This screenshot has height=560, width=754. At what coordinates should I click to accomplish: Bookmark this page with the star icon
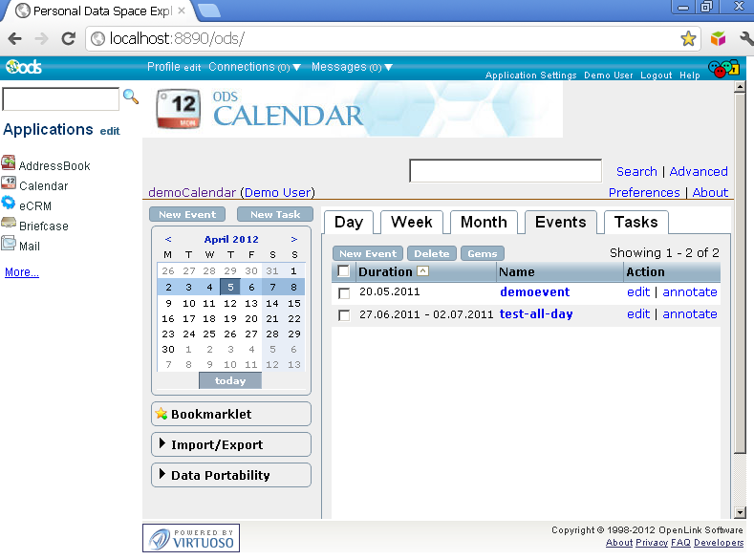click(688, 39)
